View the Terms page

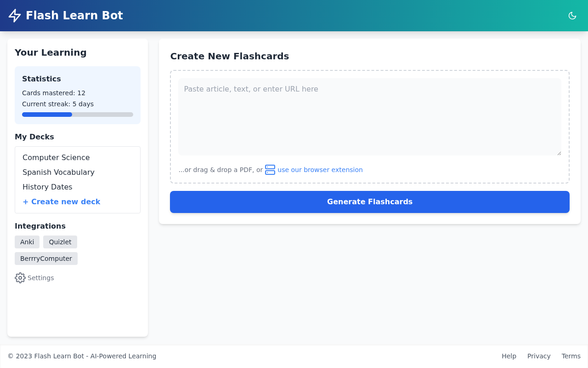coord(571,356)
